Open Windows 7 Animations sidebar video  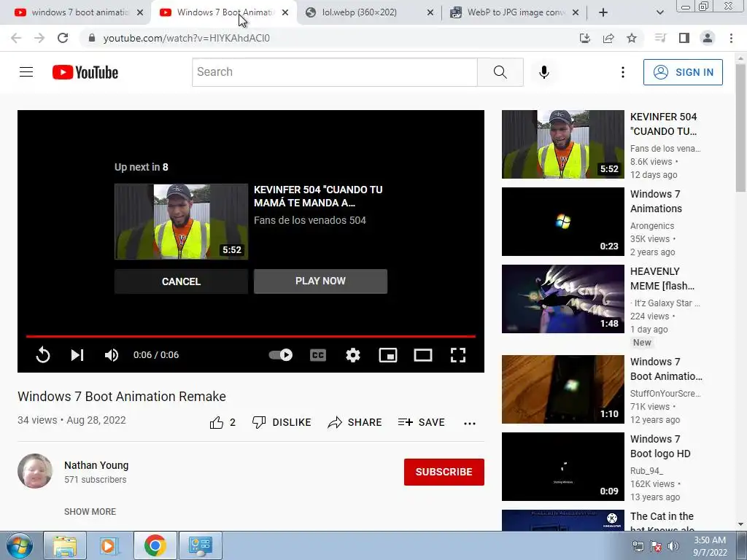[x=562, y=222]
